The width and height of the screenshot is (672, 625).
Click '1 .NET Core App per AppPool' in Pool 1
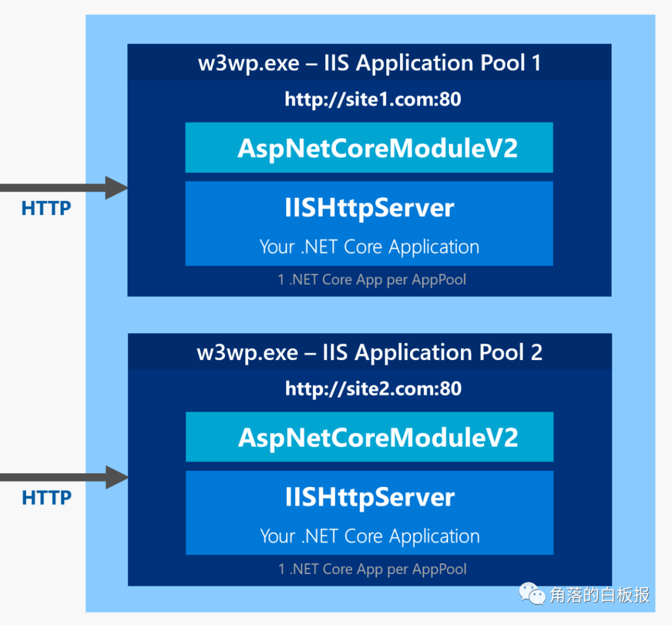point(371,280)
